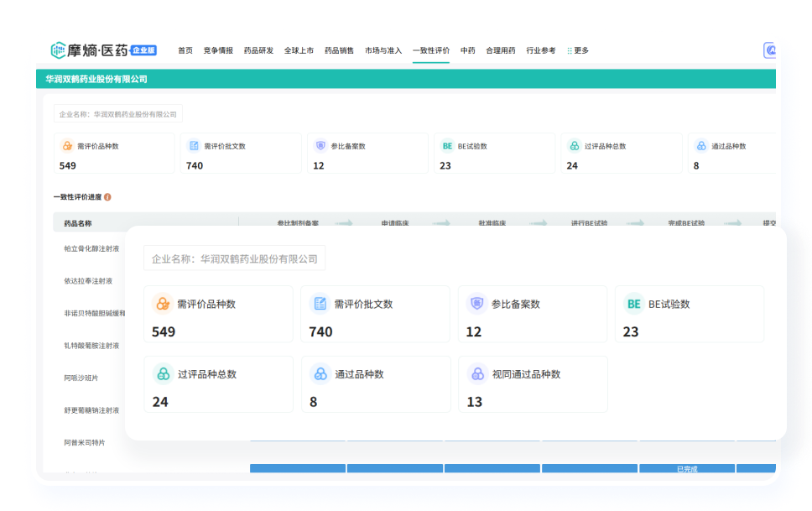Click the 已完成 progress bar segment

[687, 468]
